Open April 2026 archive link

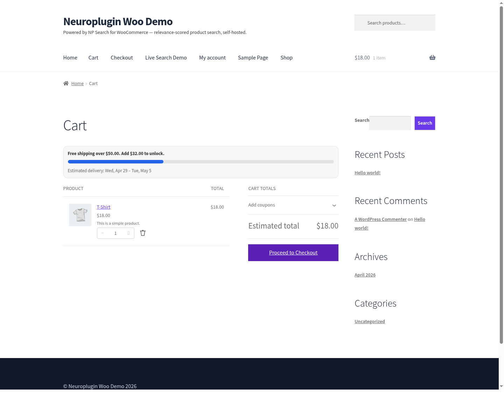(365, 275)
